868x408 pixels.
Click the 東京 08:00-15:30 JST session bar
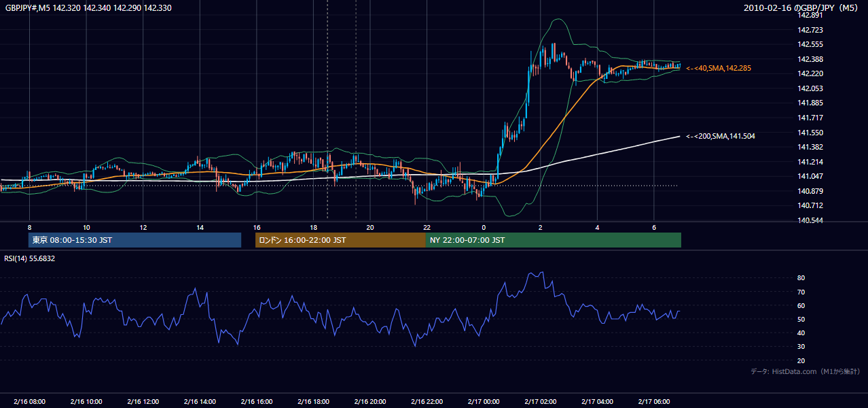pos(134,240)
